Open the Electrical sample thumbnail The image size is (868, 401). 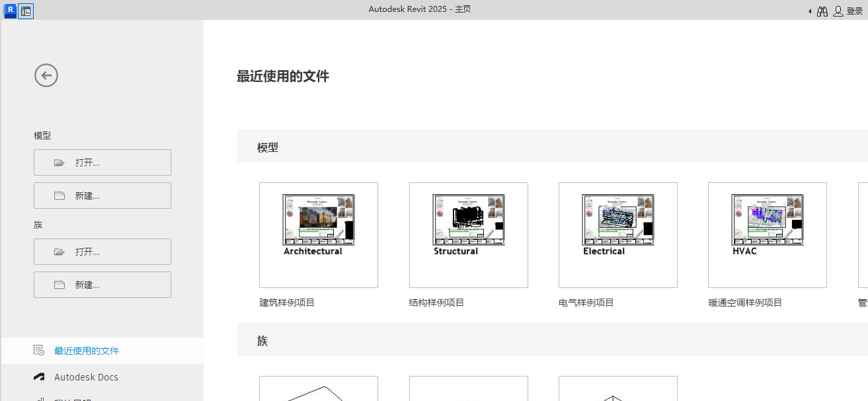tap(618, 235)
